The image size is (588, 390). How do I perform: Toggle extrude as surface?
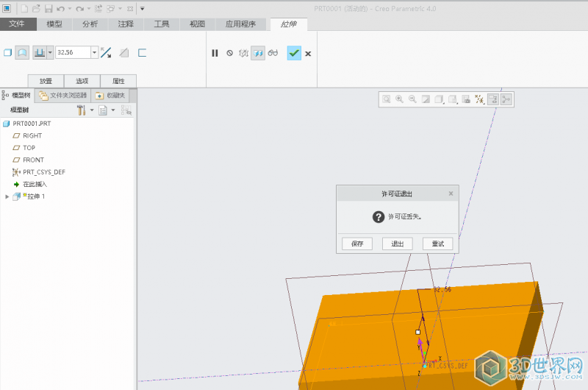[22, 52]
